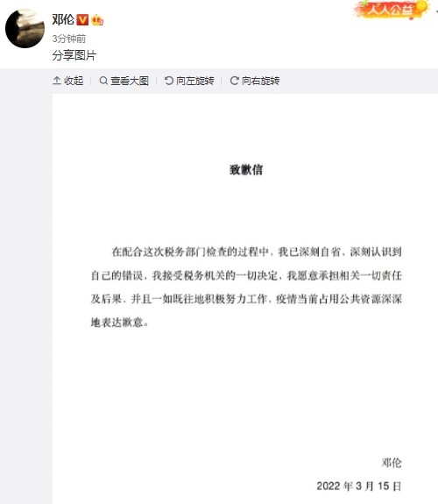Image resolution: width=438 pixels, height=504 pixels.
Task: Collapse image using 收起 label
Action: click(74, 81)
